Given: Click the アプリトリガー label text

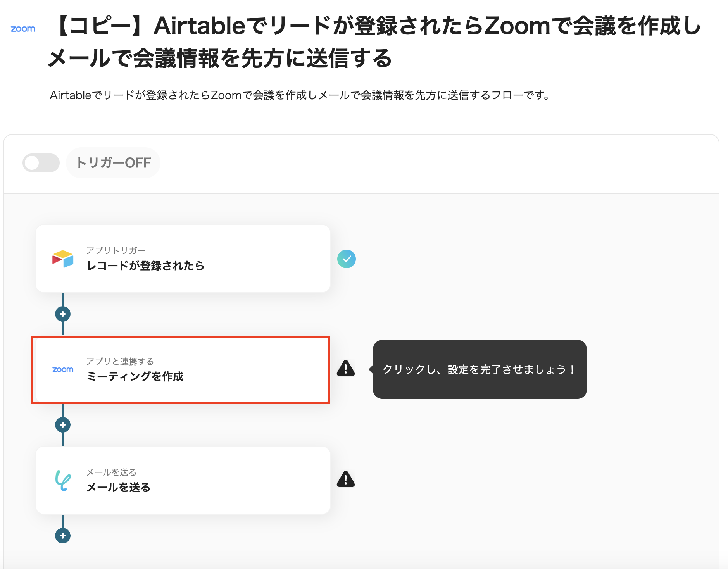Looking at the screenshot, I should (x=116, y=250).
